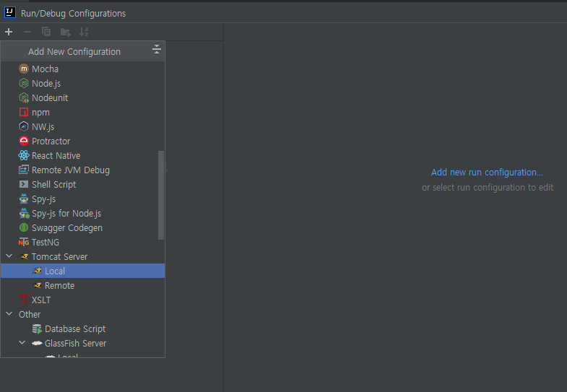Click the Spy-js spy icon
Screen dimensions: 567x392
(24, 199)
